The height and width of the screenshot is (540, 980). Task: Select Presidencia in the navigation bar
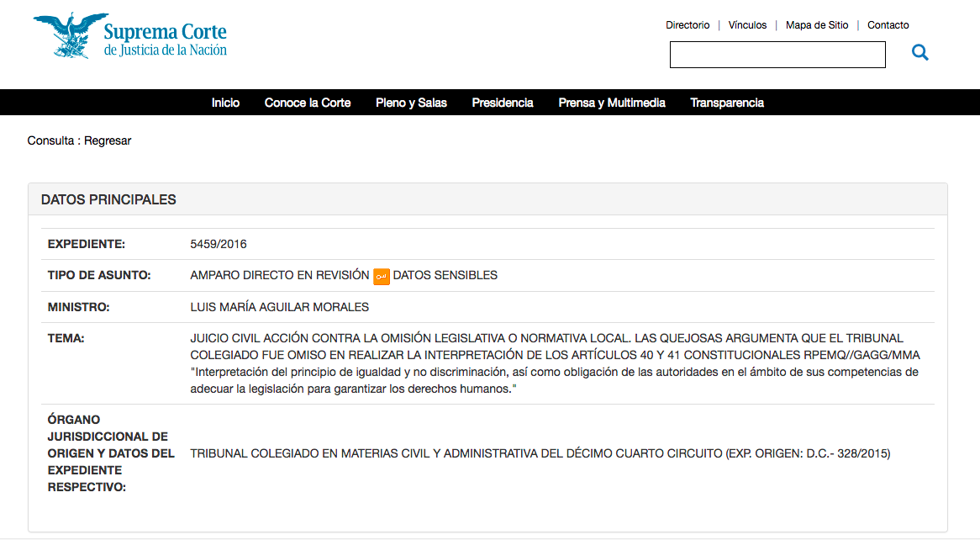pos(503,103)
